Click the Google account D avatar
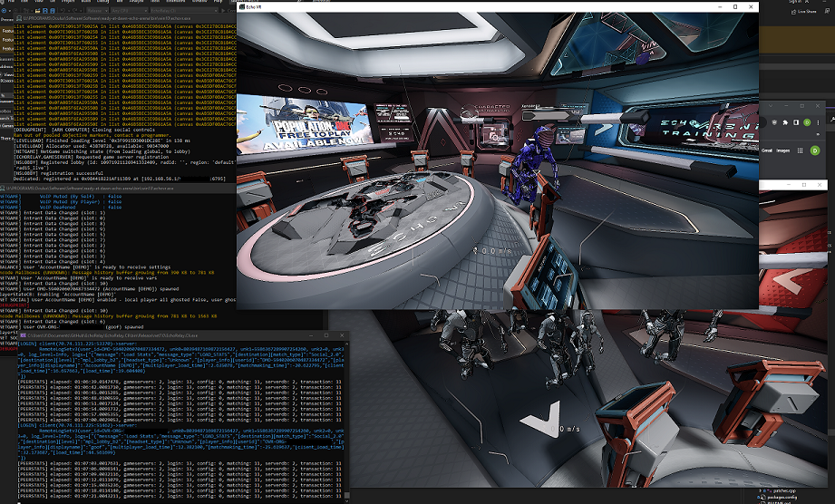The width and height of the screenshot is (835, 504). pyautogui.click(x=815, y=150)
